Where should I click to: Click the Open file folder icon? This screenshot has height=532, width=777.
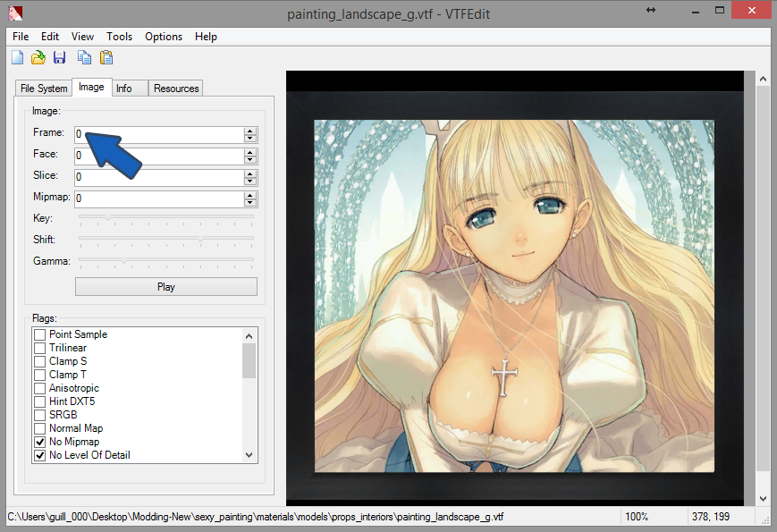tap(38, 57)
